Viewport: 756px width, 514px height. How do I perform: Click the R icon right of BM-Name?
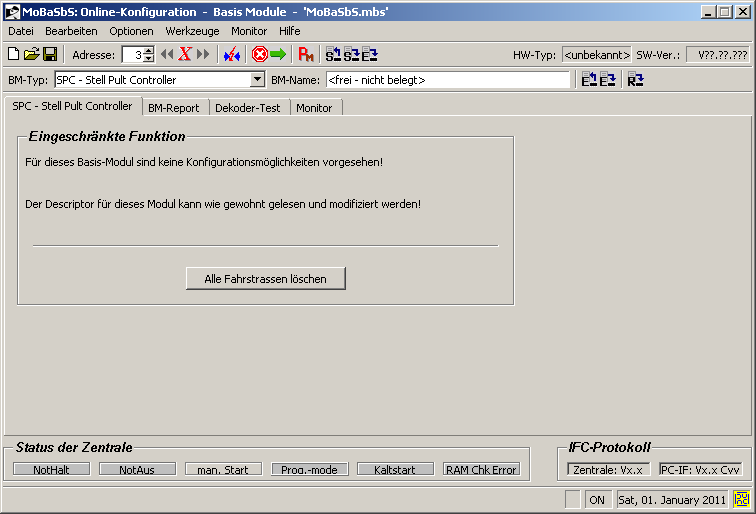pyautogui.click(x=636, y=80)
